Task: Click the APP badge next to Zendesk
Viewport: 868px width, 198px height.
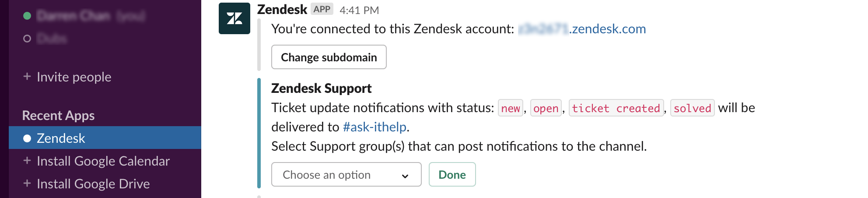Action: pos(322,9)
